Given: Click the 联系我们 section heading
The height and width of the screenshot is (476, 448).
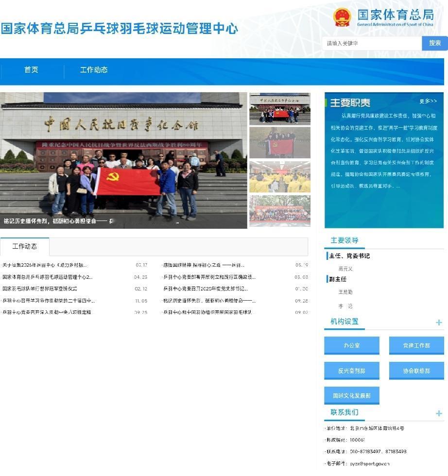Looking at the screenshot, I should pyautogui.click(x=345, y=412).
